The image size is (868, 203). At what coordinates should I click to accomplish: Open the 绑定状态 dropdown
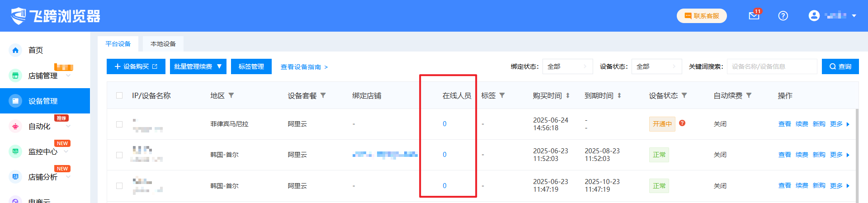(x=567, y=66)
